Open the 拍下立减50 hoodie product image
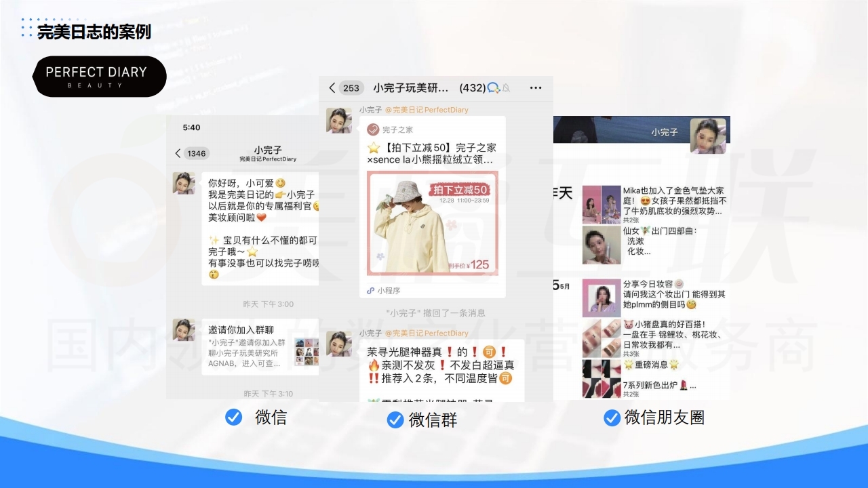 pos(433,223)
